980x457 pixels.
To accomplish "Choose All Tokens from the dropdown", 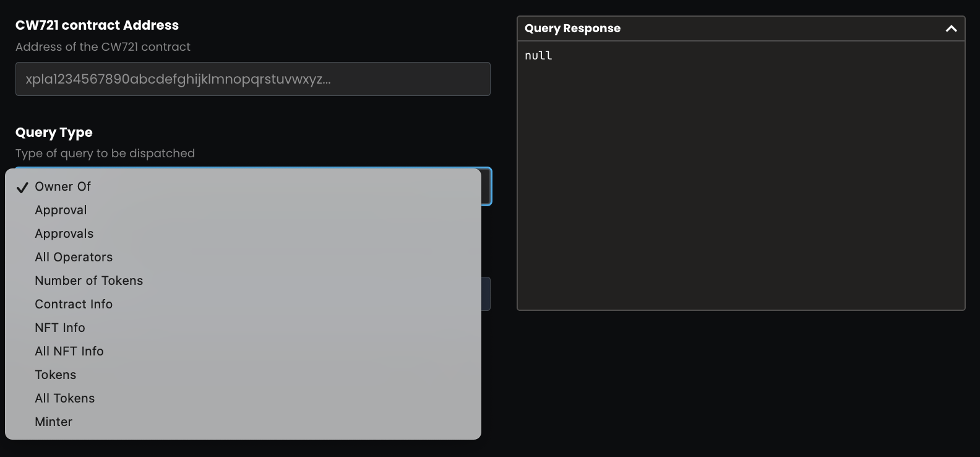I will [65, 399].
